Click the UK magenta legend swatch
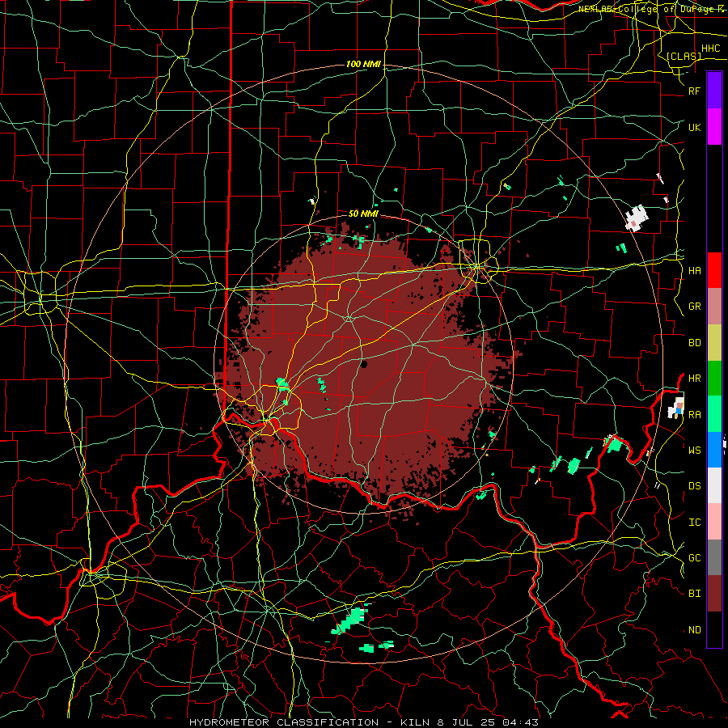Screen dimensions: 728x728 (x=714, y=127)
